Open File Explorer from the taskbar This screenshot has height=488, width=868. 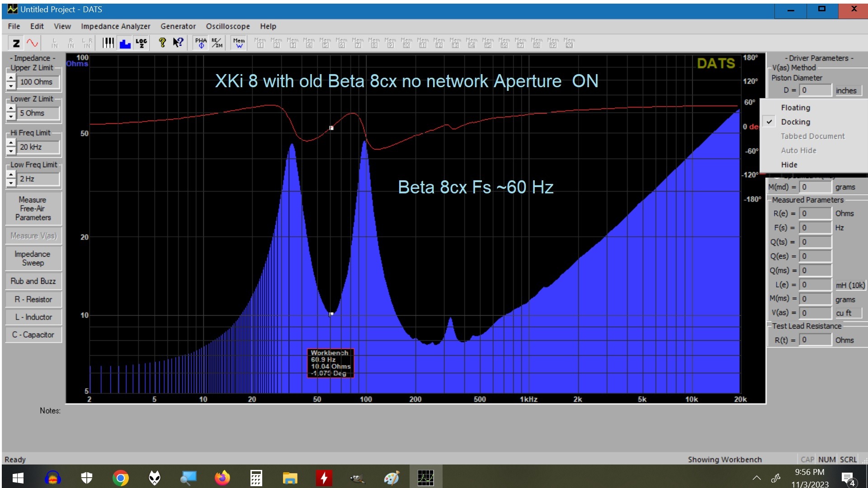tap(290, 478)
